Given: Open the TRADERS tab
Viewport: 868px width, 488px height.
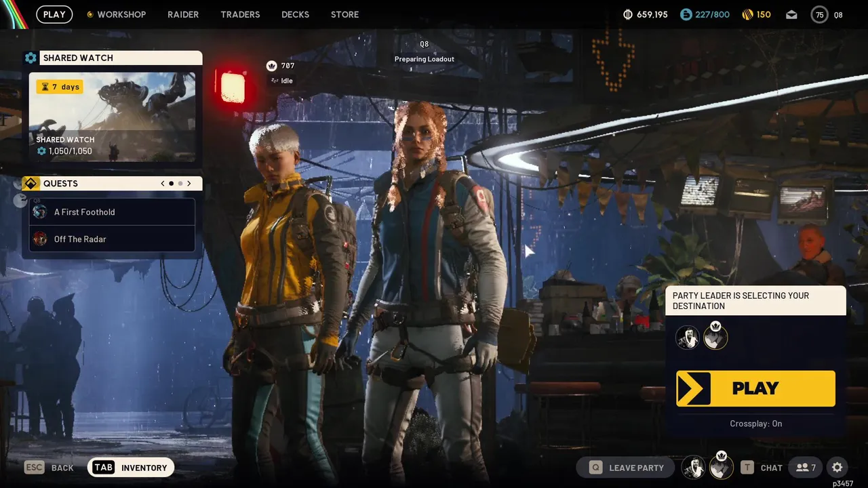Looking at the screenshot, I should pos(240,14).
